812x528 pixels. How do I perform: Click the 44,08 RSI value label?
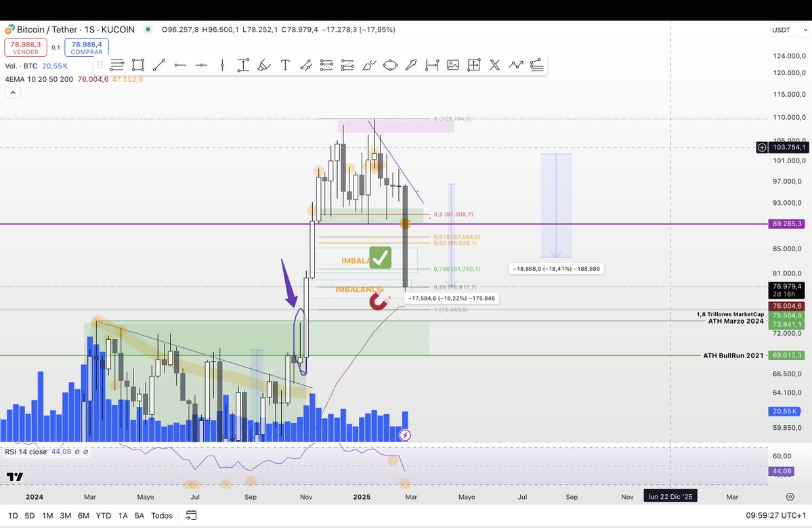[782, 471]
